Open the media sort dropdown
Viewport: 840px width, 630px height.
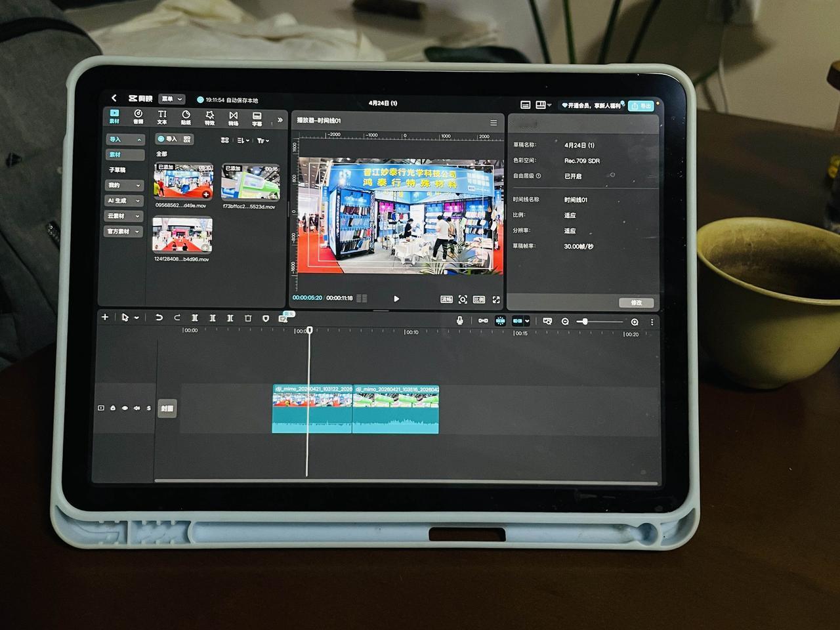[243, 140]
